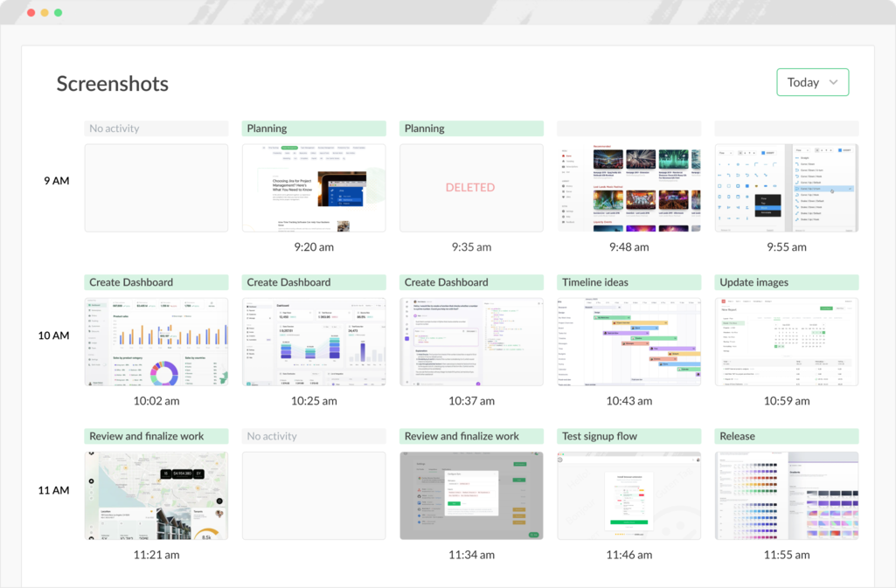Click the Create Dashboard label above 10:37 am
Viewport: 896px width, 588px height.
click(x=470, y=281)
